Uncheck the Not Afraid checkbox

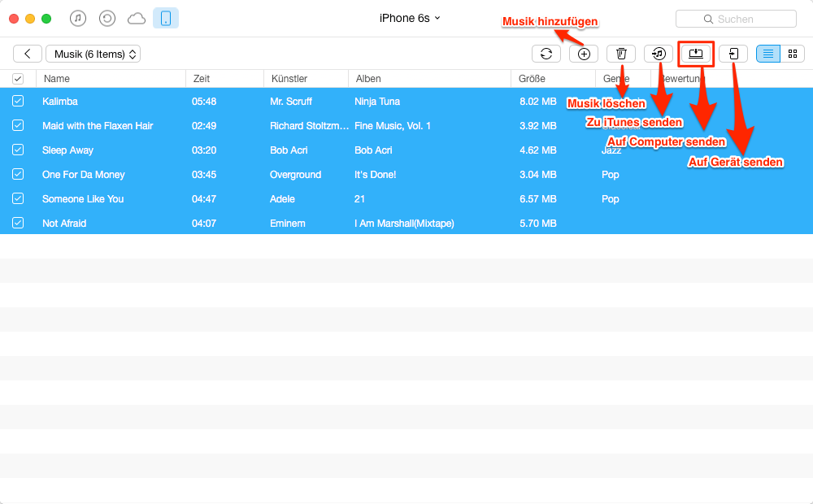pos(18,223)
